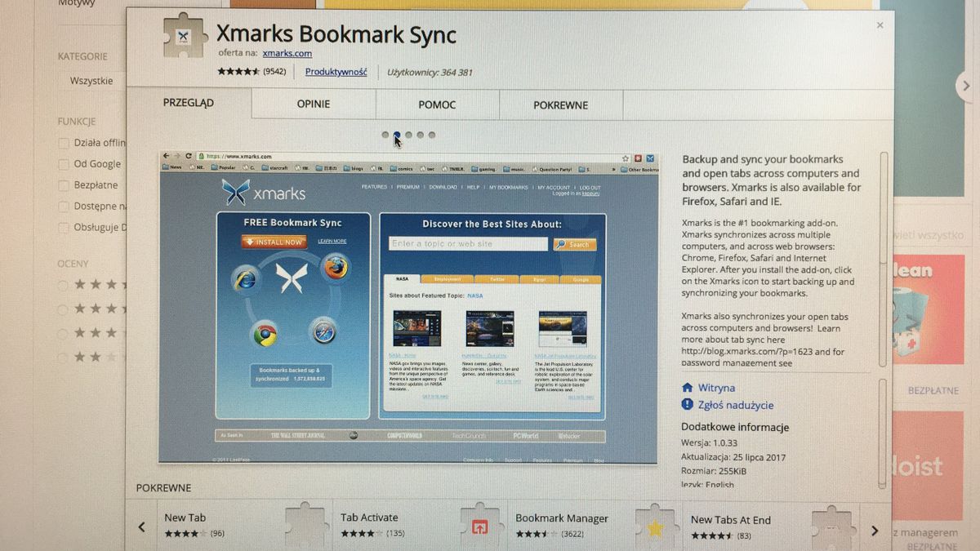Click the Zgłoś nadużycie report link
This screenshot has height=551, width=980.
click(x=736, y=405)
